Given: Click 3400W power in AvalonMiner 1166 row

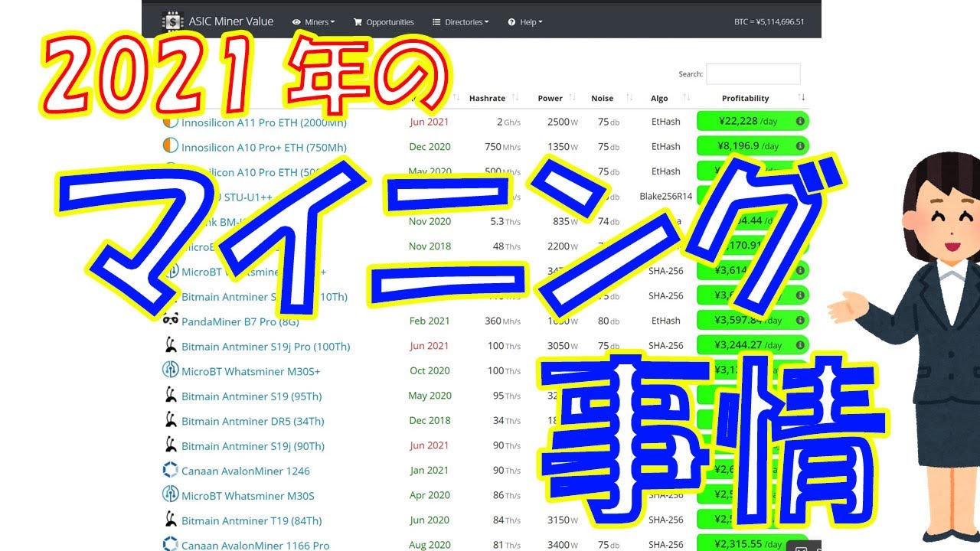Looking at the screenshot, I should [x=563, y=545].
